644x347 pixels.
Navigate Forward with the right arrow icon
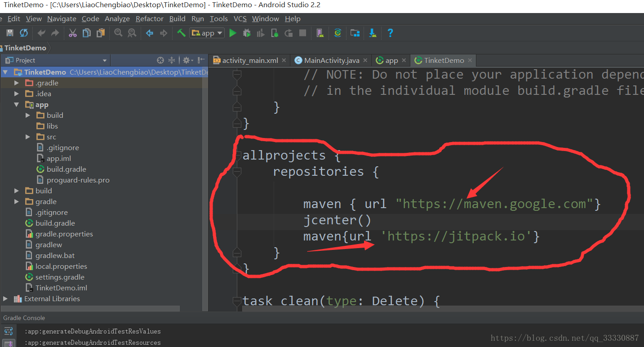click(164, 33)
